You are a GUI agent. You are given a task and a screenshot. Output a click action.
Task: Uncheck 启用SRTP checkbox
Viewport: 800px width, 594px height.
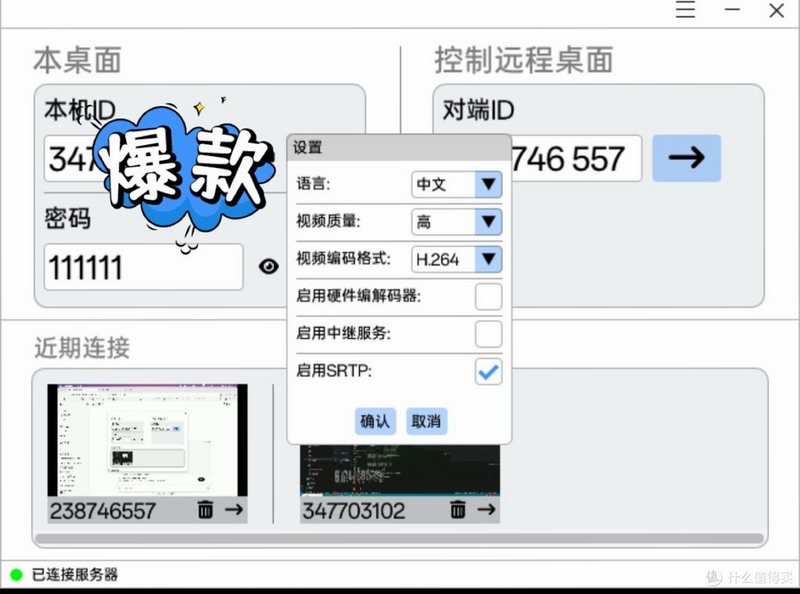488,372
